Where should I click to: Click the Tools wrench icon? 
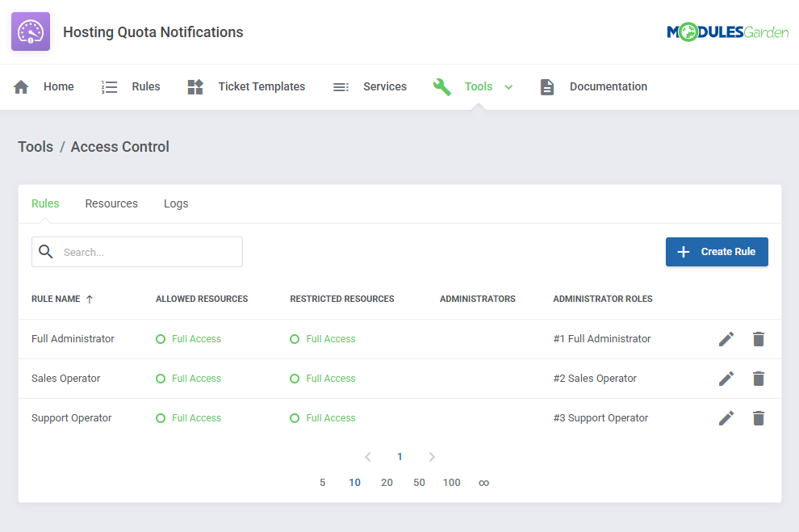[441, 87]
